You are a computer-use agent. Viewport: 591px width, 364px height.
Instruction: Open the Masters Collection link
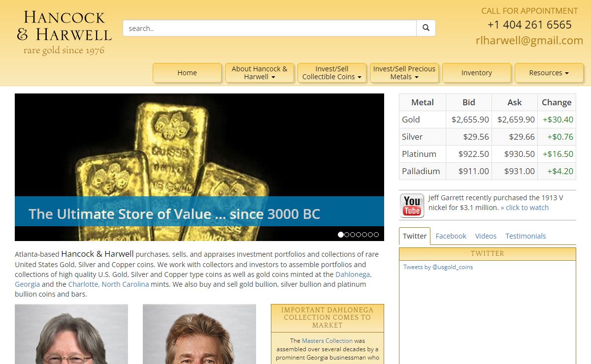coord(327,340)
